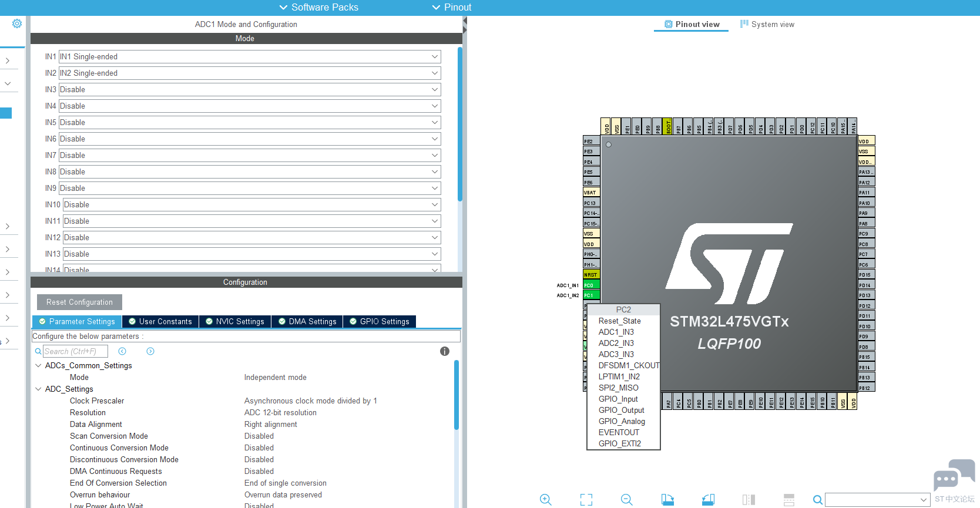Focus the parameter Search (Ctrl+F) field
Image resolution: width=980 pixels, height=508 pixels.
[x=75, y=351]
